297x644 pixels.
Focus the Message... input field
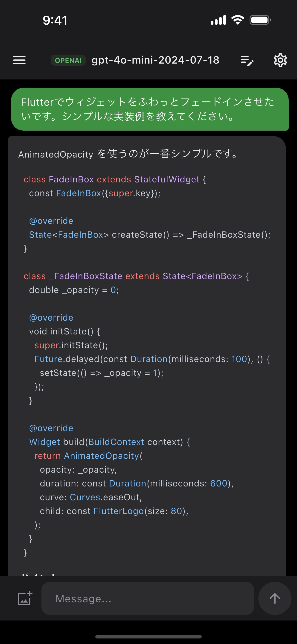148,598
